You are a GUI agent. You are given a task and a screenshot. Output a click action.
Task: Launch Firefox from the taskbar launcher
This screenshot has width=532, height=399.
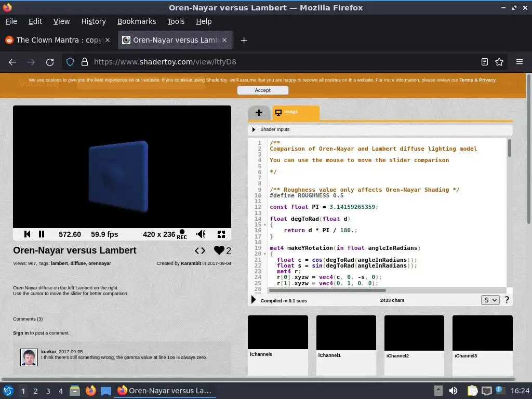point(90,391)
